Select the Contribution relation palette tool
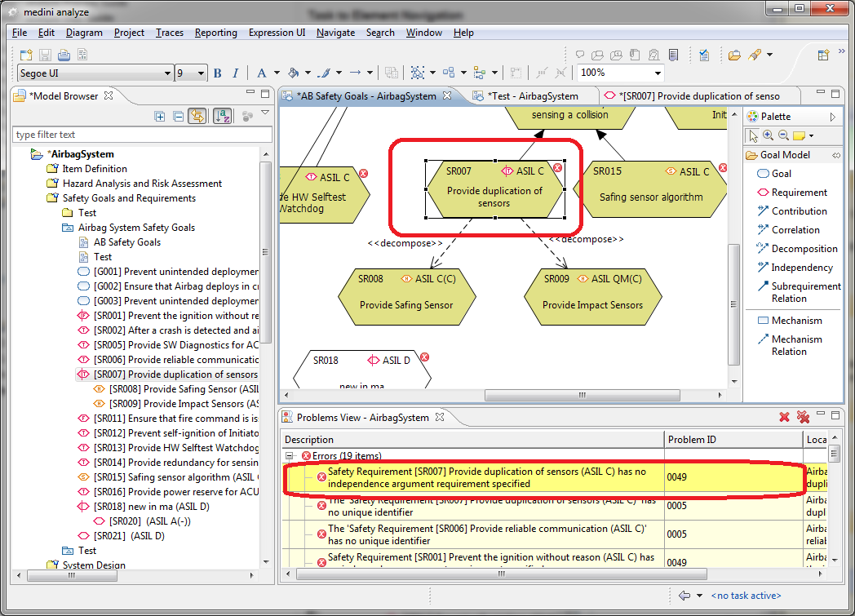 coord(799,211)
